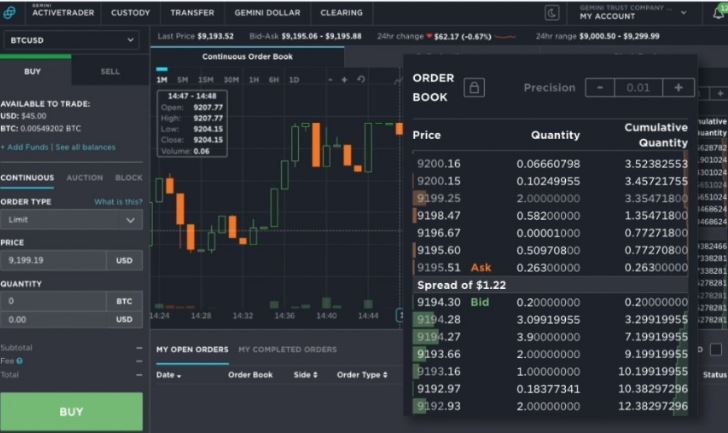Open Clearing menu

pyautogui.click(x=341, y=13)
